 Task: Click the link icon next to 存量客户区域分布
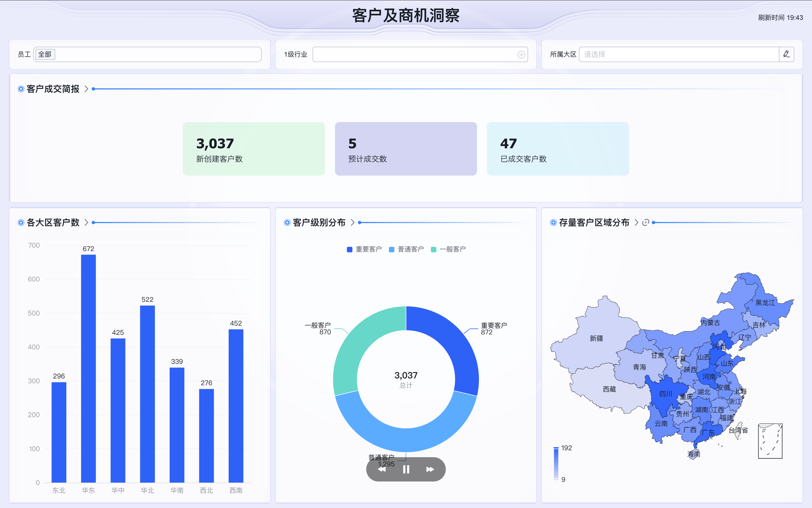click(645, 223)
